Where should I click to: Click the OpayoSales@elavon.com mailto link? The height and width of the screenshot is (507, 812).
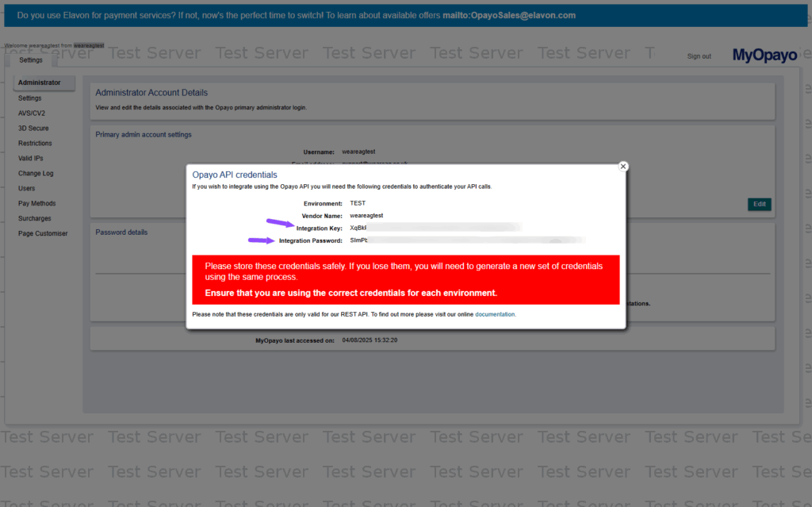(x=509, y=16)
